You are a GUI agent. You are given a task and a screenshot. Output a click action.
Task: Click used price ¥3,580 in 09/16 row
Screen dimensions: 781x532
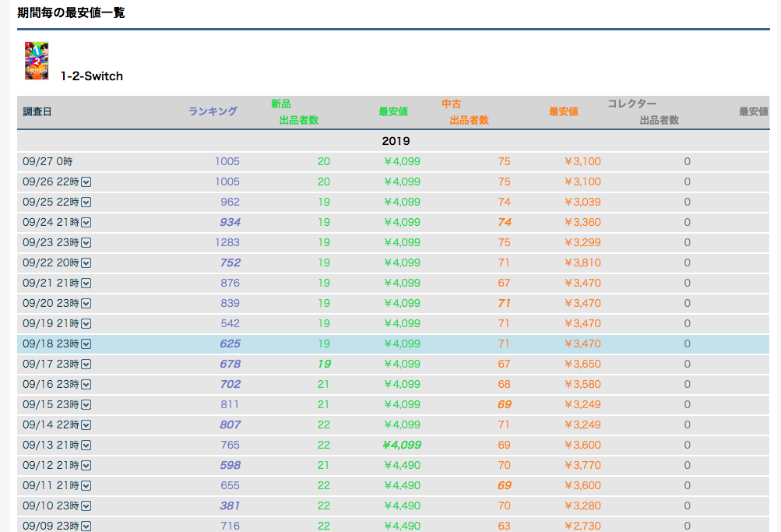(x=582, y=384)
